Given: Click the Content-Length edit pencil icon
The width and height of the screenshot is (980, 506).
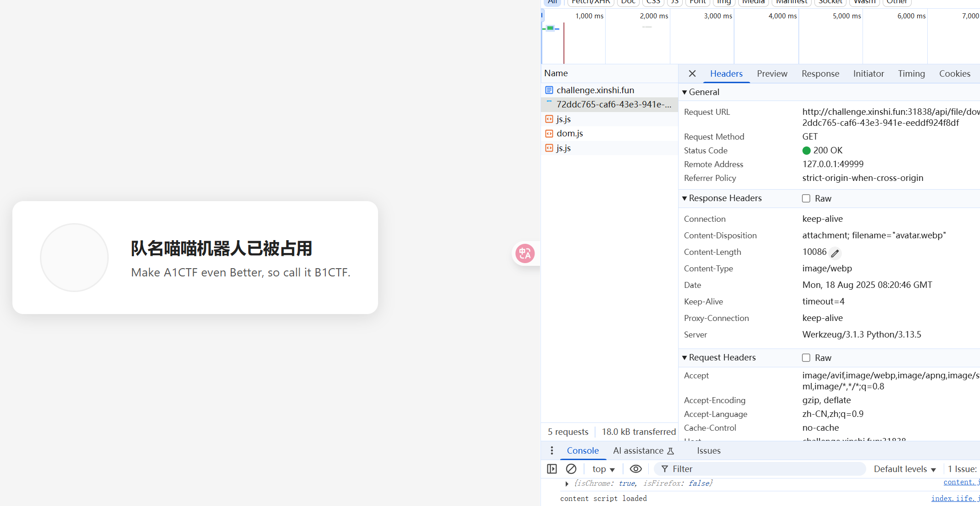Looking at the screenshot, I should click(x=835, y=253).
